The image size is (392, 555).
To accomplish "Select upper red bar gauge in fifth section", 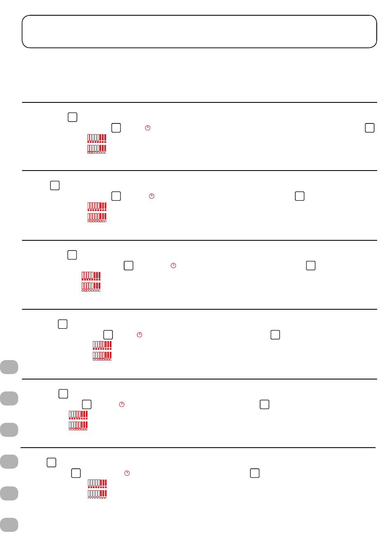I will [78, 415].
